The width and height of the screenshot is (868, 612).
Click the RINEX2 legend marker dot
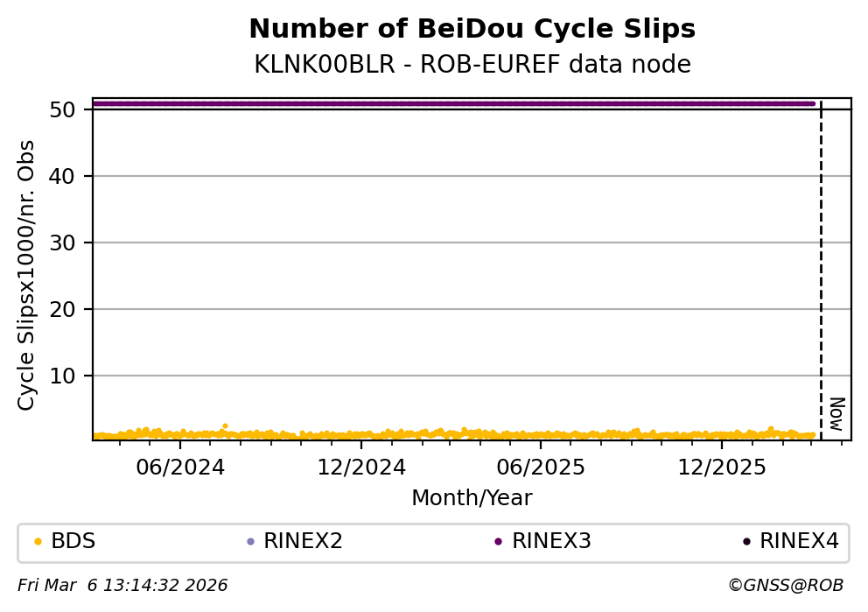(x=250, y=542)
